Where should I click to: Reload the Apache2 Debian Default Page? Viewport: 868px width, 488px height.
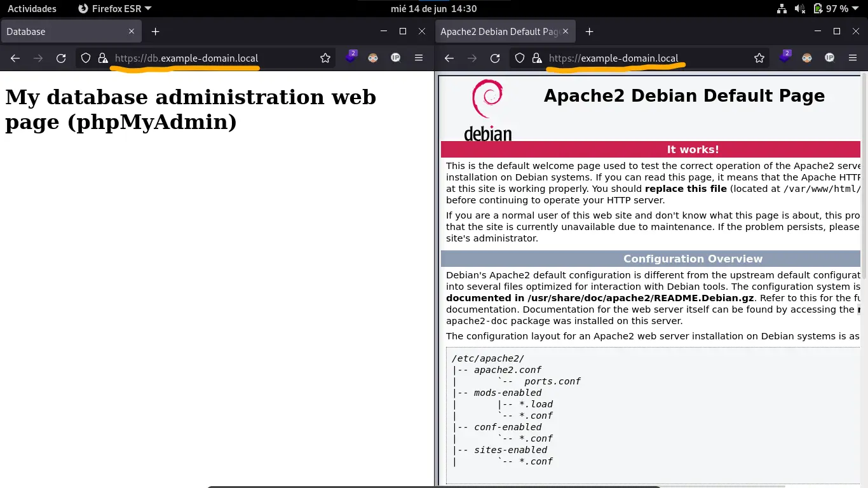tap(495, 58)
